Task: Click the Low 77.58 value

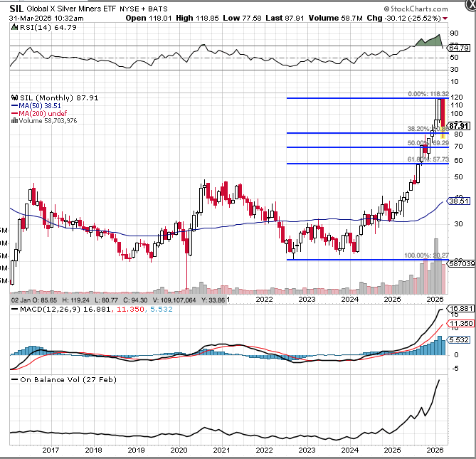Action: tap(242, 19)
